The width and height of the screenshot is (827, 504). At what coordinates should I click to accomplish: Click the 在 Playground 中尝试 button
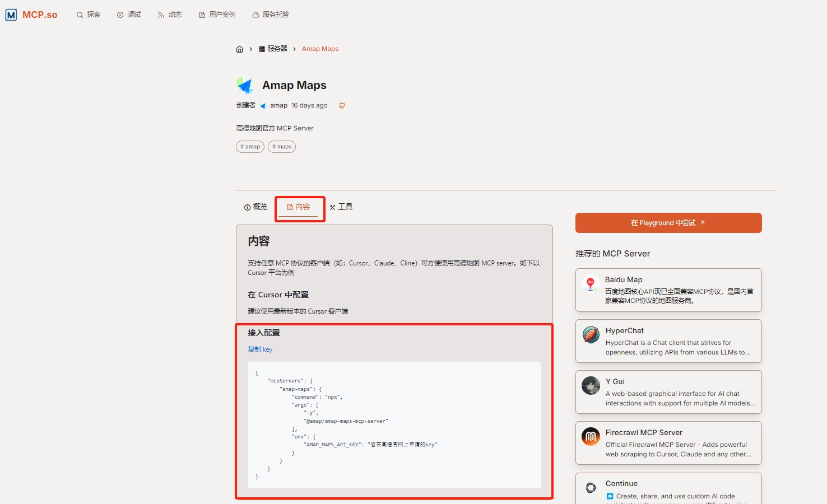coord(668,223)
